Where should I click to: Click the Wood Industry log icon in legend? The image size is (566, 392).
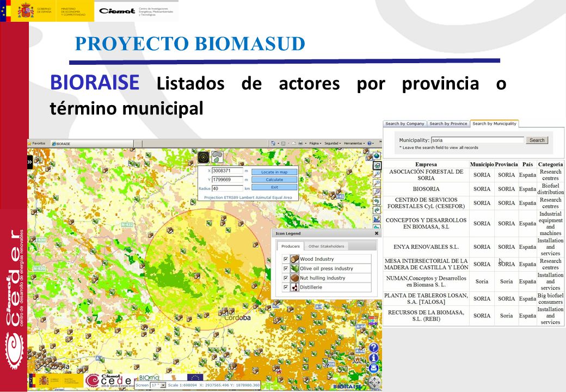(x=294, y=259)
